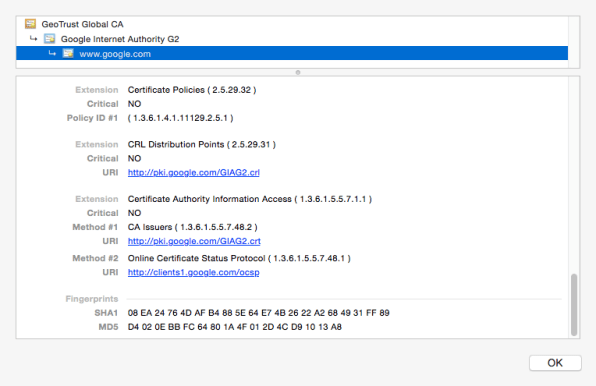The height and width of the screenshot is (386, 596).
Task: Click the child arrow before Google Internet Authority
Action: pos(33,38)
